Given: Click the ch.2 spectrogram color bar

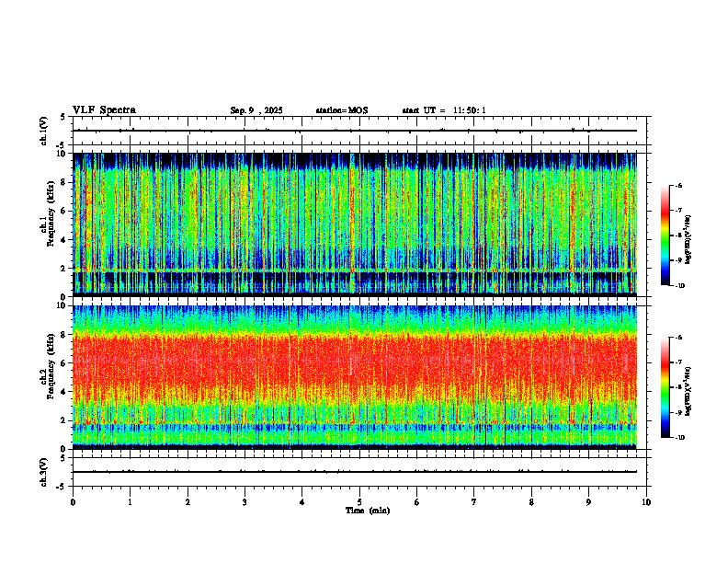Looking at the screenshot, I should click(665, 387).
